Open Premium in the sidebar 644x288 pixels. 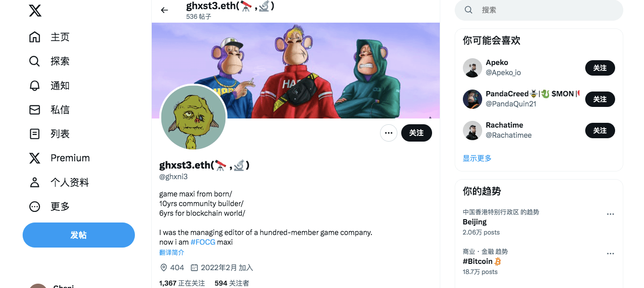59,158
